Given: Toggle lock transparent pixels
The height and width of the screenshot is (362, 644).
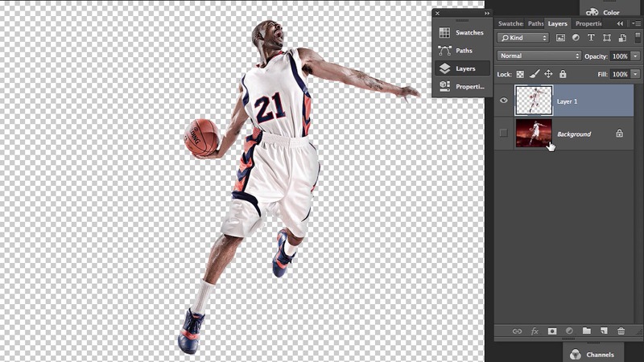Looking at the screenshot, I should click(x=519, y=74).
